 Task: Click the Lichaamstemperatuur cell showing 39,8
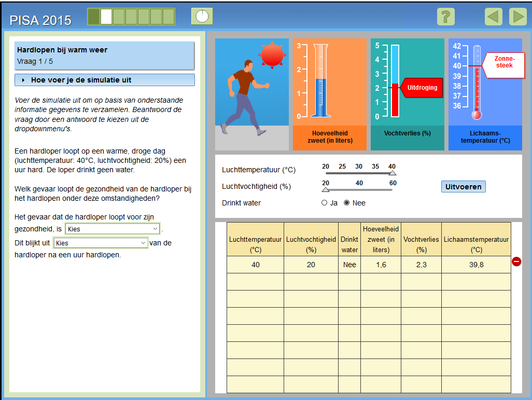click(x=476, y=265)
